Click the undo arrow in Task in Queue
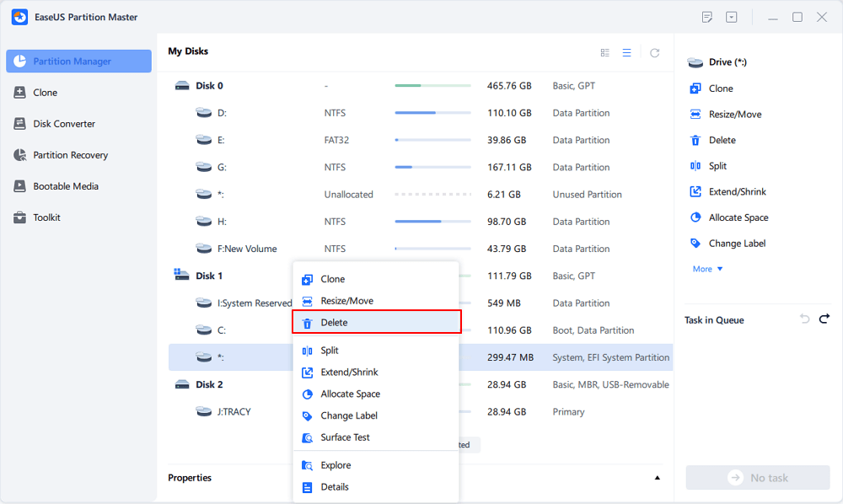843x504 pixels. point(804,319)
